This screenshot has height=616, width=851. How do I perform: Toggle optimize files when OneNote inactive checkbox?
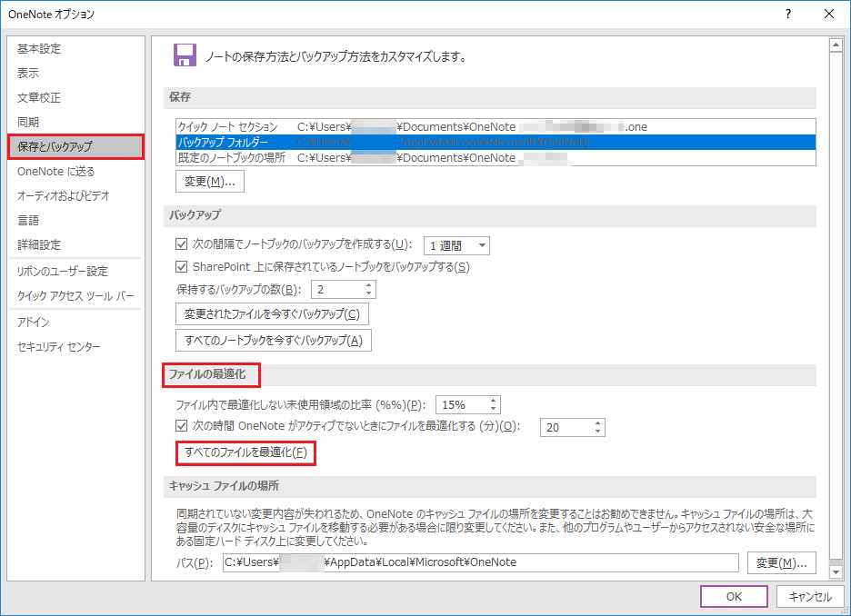pyautogui.click(x=181, y=426)
